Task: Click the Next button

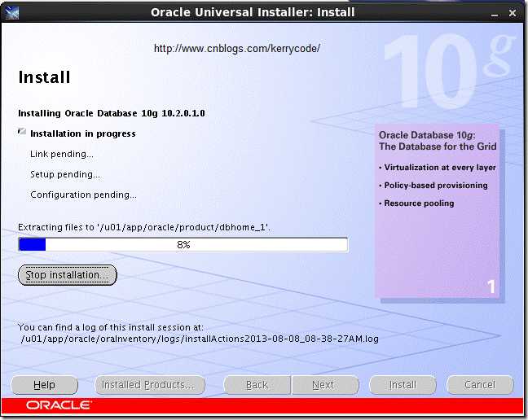Action: tap(325, 385)
